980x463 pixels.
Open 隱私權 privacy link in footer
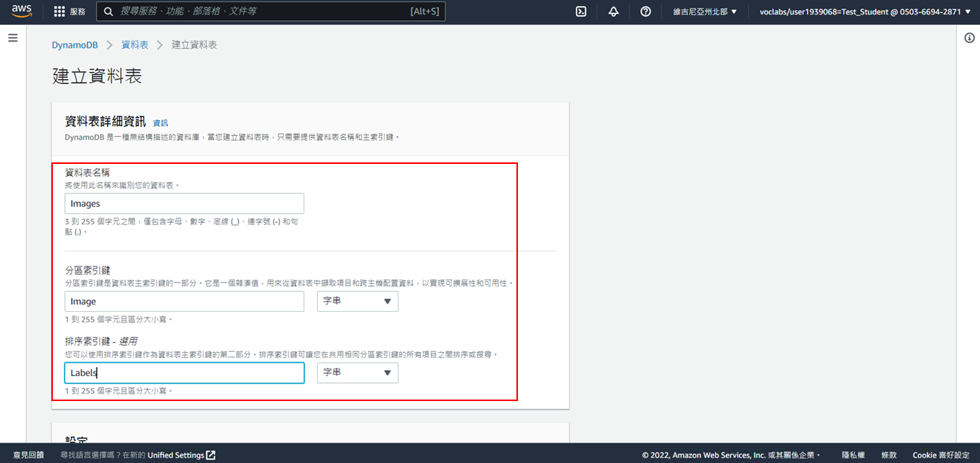(x=853, y=455)
